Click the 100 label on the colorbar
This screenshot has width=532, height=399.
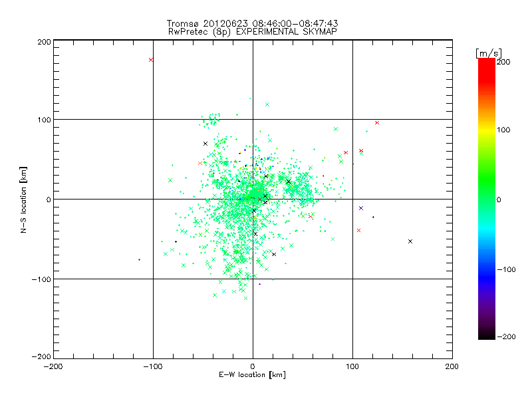click(x=503, y=130)
